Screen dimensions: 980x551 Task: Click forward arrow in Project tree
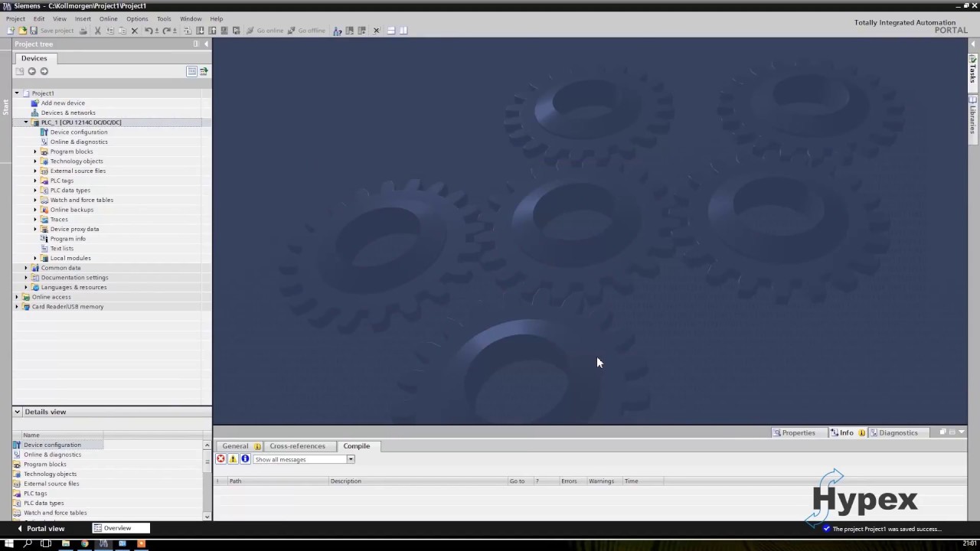[x=44, y=71]
